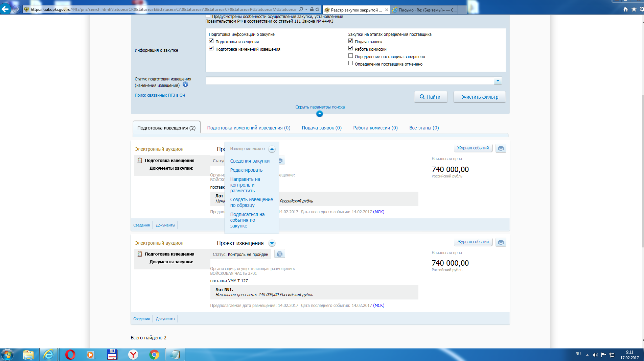Uncheck the 'Подача заявок' checkbox
This screenshot has height=361, width=644.
click(x=351, y=41)
